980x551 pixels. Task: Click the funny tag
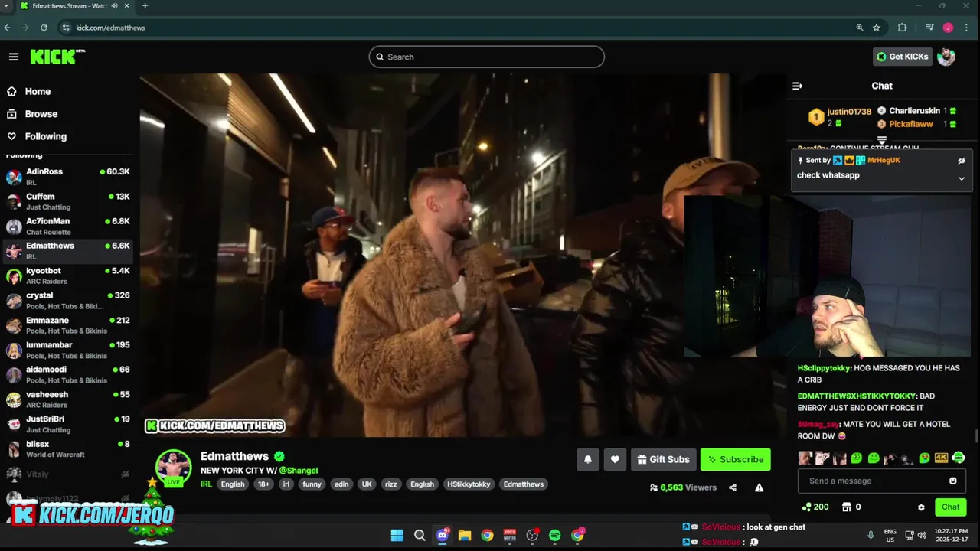point(312,484)
